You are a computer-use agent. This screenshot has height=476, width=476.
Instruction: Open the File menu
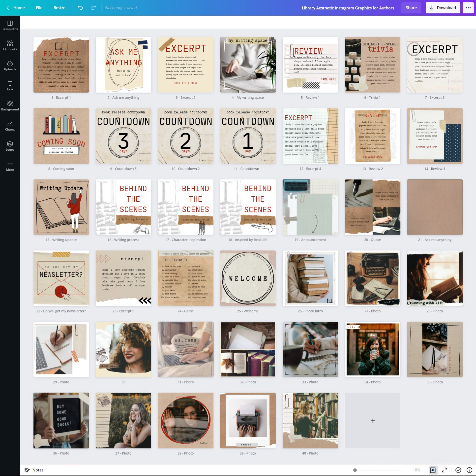point(39,8)
